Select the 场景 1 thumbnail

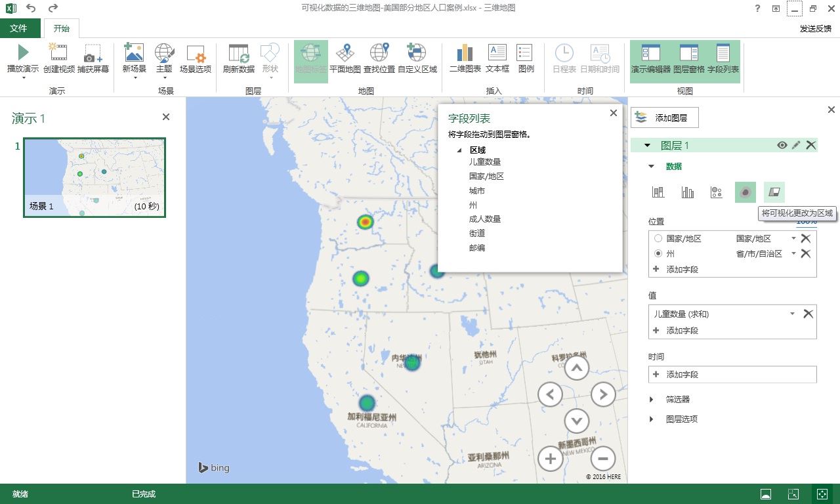coord(94,177)
